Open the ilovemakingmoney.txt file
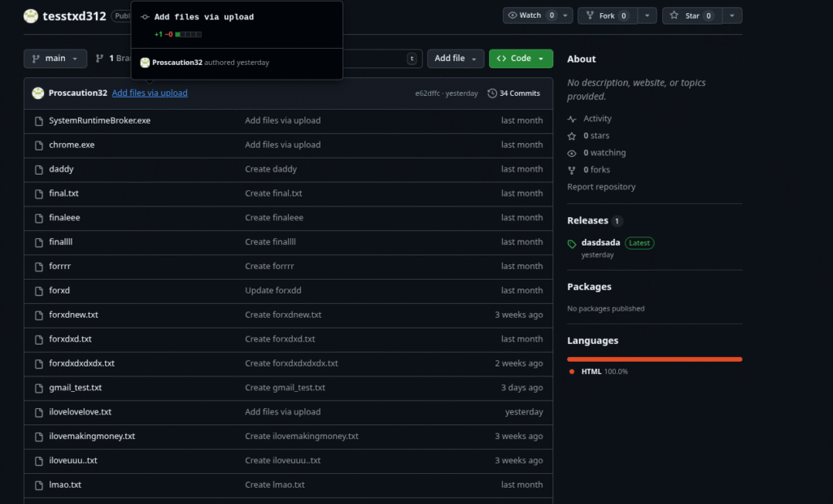 (x=92, y=437)
